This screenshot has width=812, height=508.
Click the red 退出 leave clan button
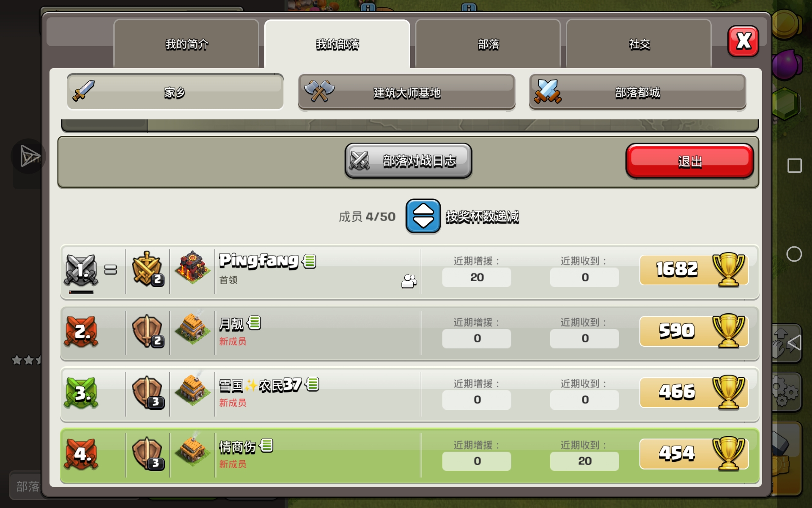coord(689,161)
